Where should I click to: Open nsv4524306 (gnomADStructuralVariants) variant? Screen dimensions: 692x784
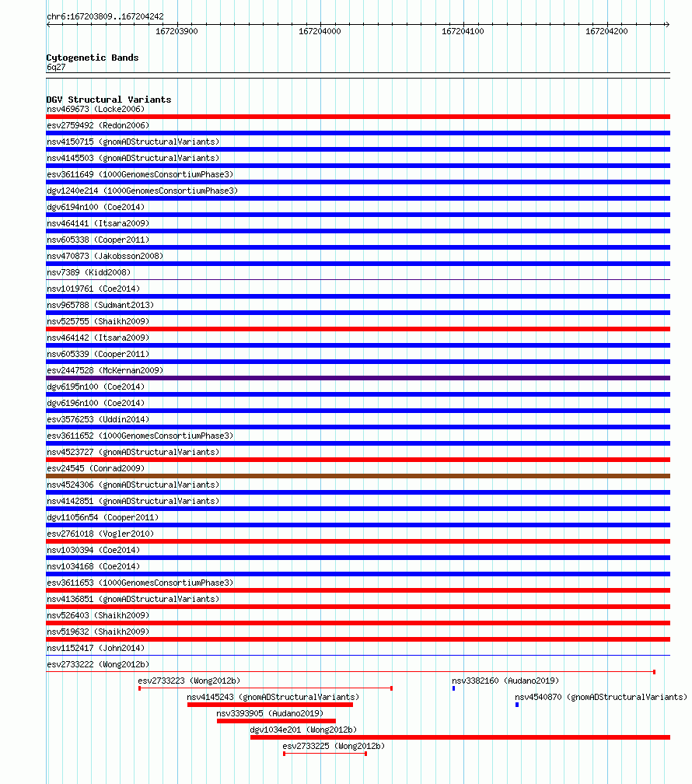[133, 485]
